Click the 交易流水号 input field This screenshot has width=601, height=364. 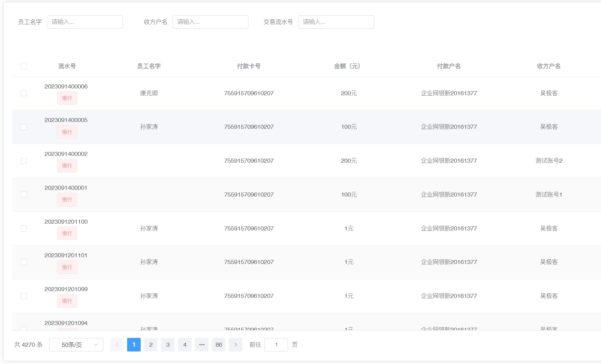[336, 22]
